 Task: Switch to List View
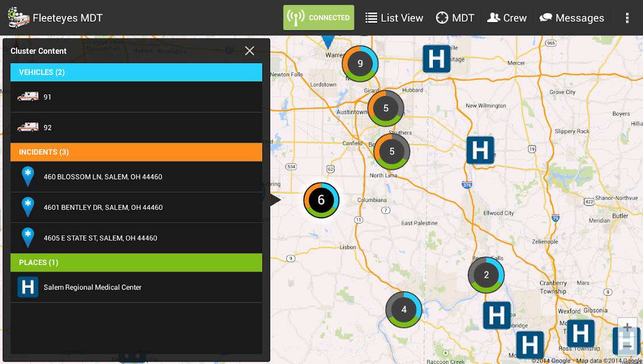click(x=394, y=18)
